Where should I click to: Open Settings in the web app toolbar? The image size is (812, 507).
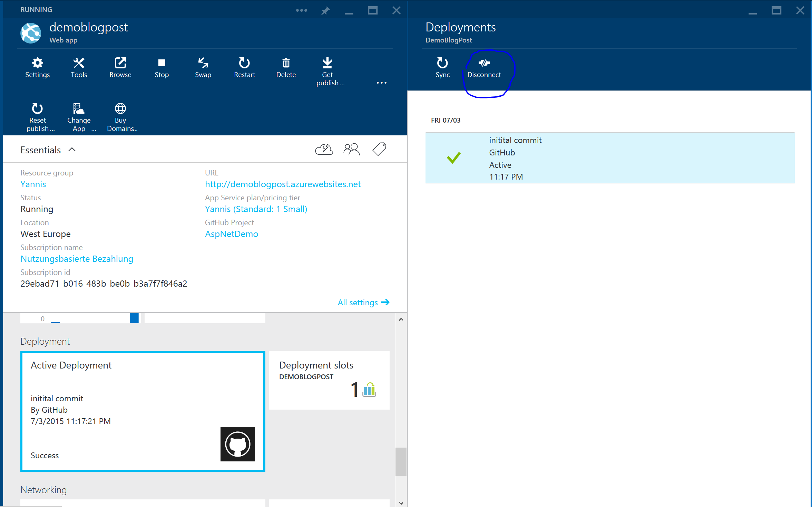click(37, 67)
